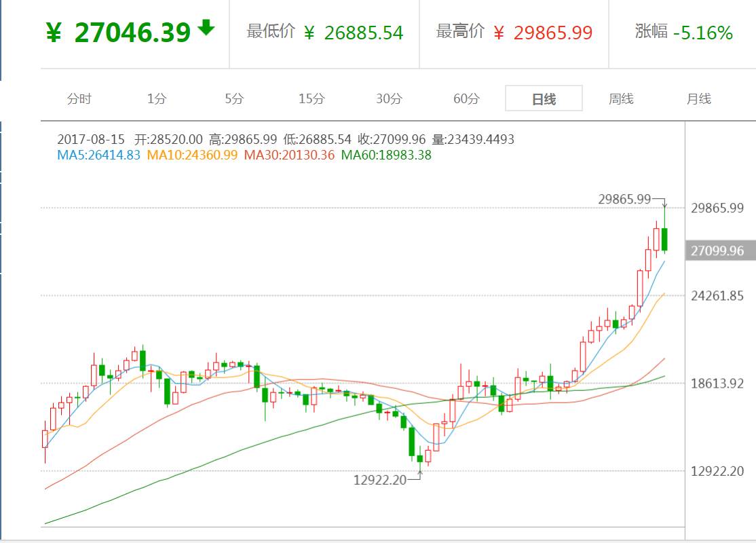756x543 pixels.
Task: Switch to the 周线 weekly tab
Action: pos(621,99)
